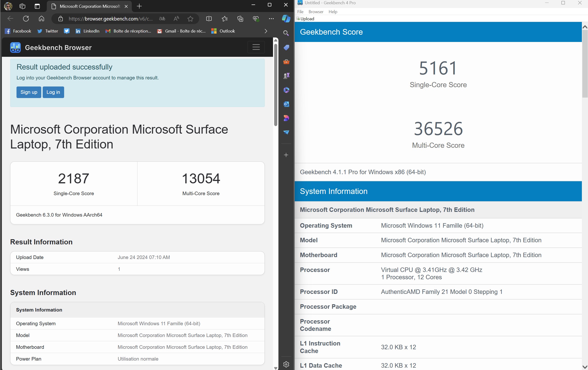This screenshot has width=588, height=370.
Task: Select Virtual CPU @ 3.41GHz processor text
Action: [431, 270]
